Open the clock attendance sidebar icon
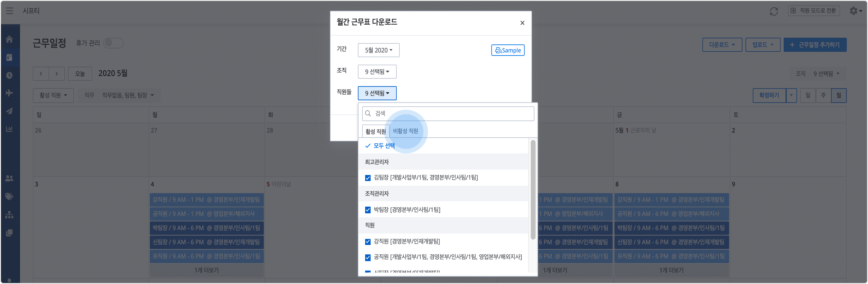Image resolution: width=868 pixels, height=284 pixels. 9,75
